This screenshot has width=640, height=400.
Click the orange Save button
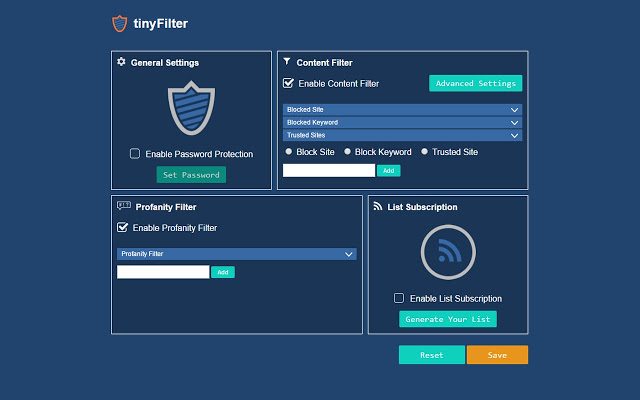[497, 355]
